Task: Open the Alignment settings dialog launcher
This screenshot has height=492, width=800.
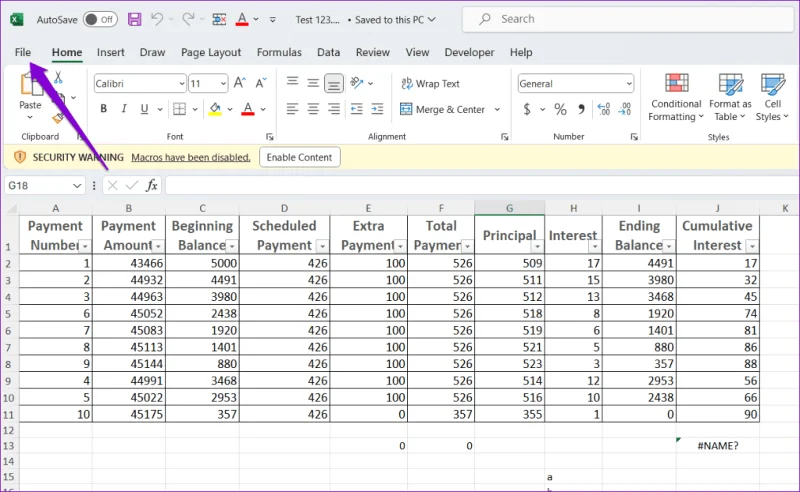Action: (x=505, y=137)
